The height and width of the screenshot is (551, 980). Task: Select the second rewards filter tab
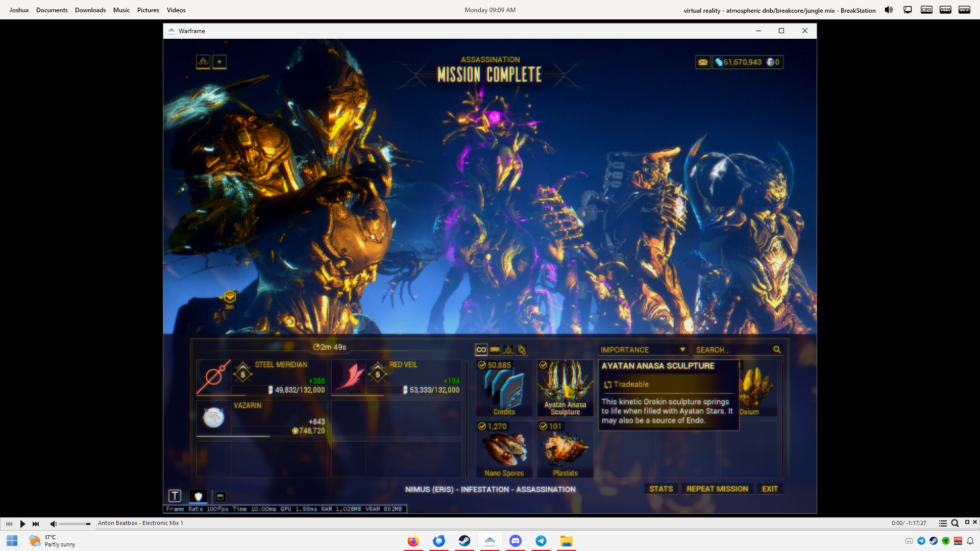click(495, 349)
